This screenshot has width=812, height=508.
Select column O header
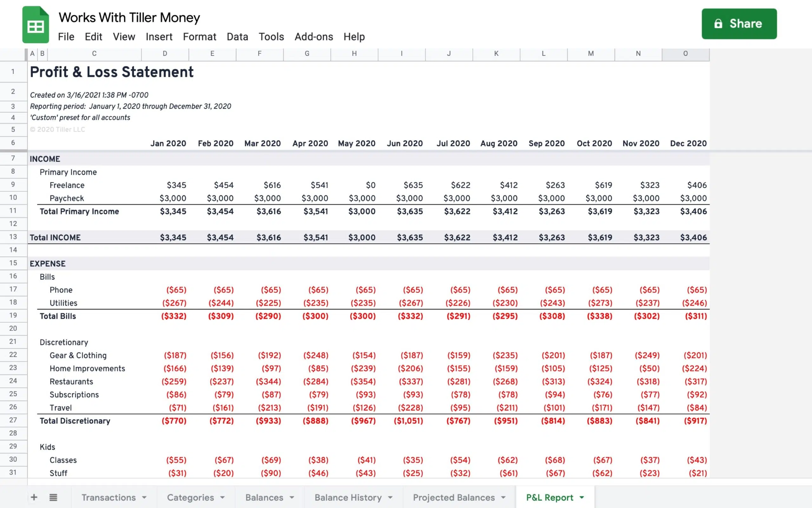click(x=685, y=54)
